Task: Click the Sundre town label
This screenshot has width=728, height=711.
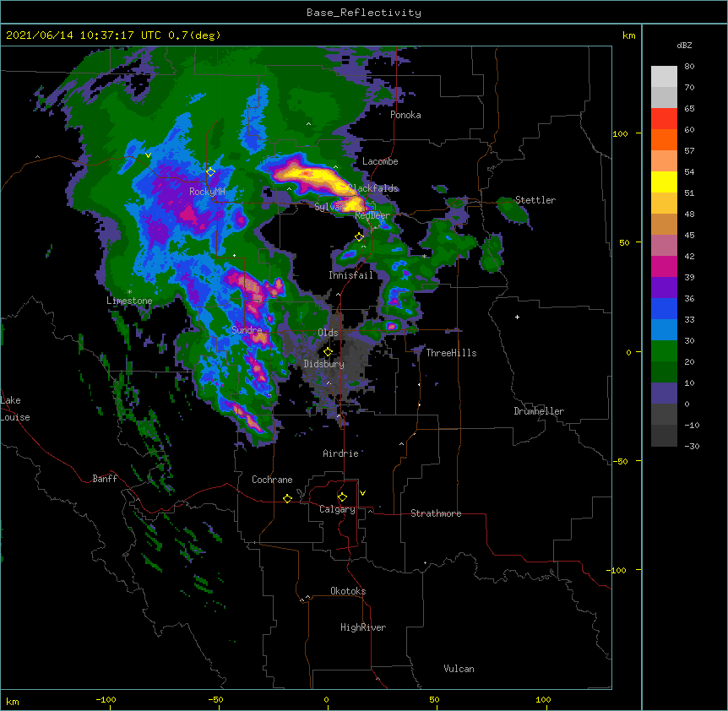Action: [x=247, y=330]
